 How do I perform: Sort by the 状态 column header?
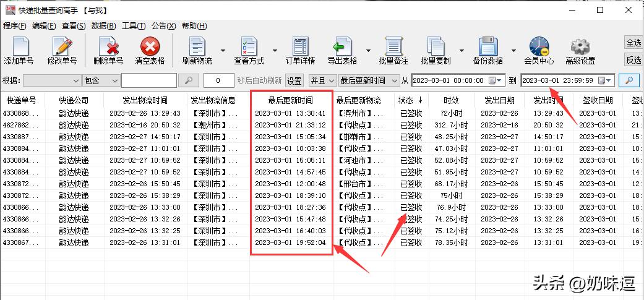tap(411, 100)
